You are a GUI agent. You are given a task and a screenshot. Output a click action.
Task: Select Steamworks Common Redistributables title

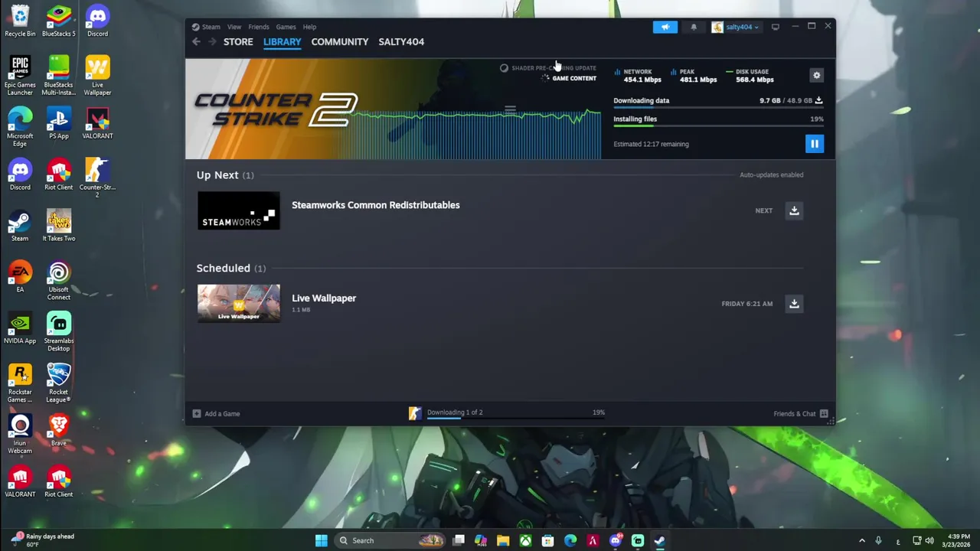point(376,205)
